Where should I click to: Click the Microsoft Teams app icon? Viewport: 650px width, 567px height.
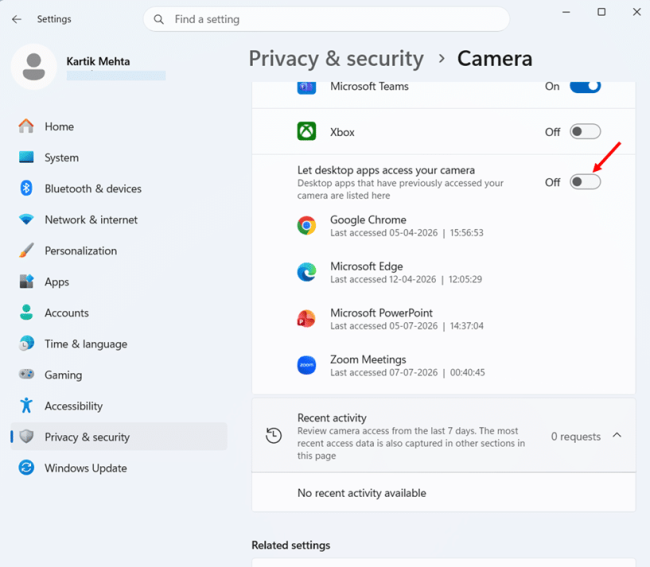(x=306, y=87)
